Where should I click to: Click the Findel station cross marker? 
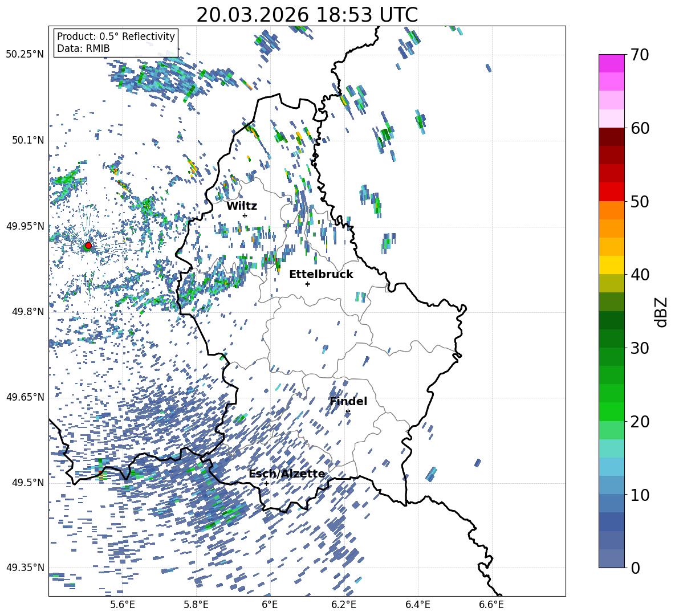348,411
